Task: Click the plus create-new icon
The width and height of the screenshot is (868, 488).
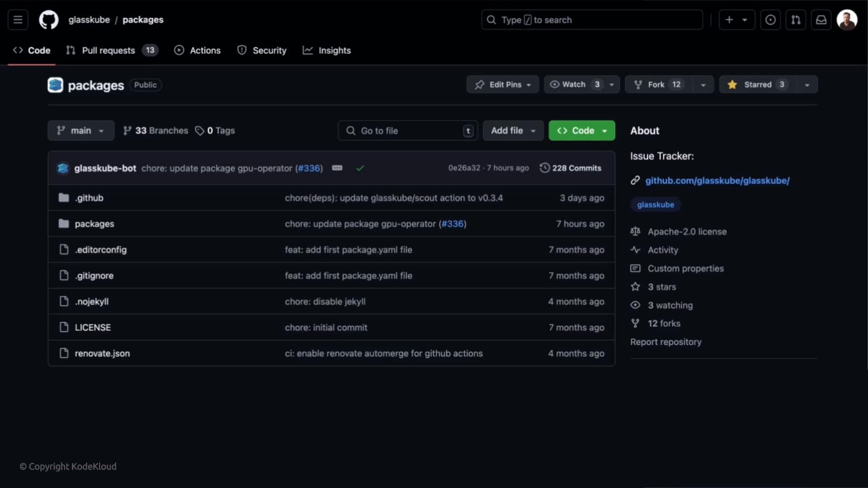Action: coord(729,20)
